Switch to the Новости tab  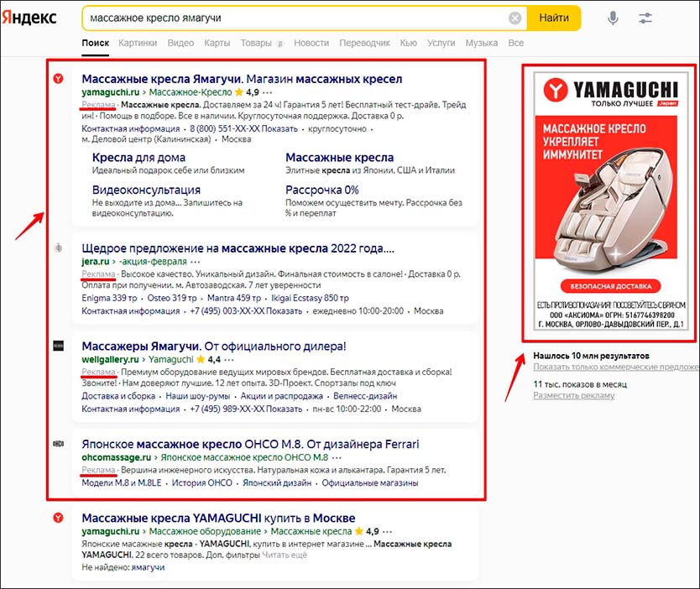tap(311, 43)
